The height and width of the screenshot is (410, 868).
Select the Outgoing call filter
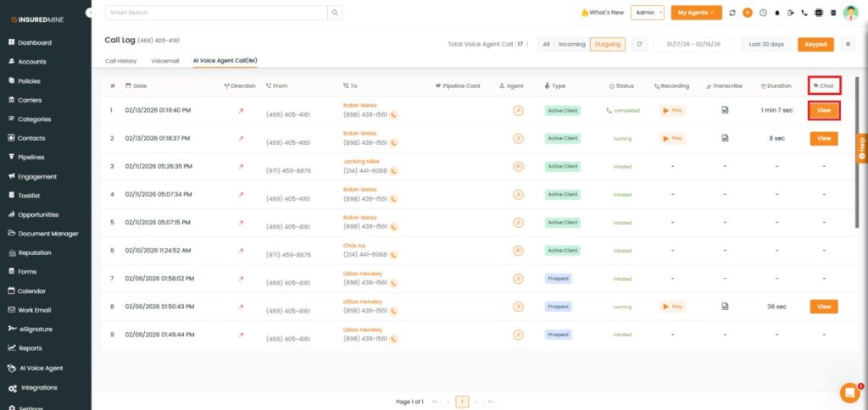point(607,44)
